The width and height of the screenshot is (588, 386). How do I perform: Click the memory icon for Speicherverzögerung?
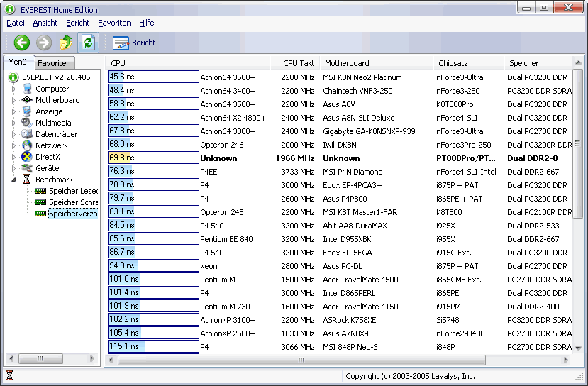[x=40, y=214]
